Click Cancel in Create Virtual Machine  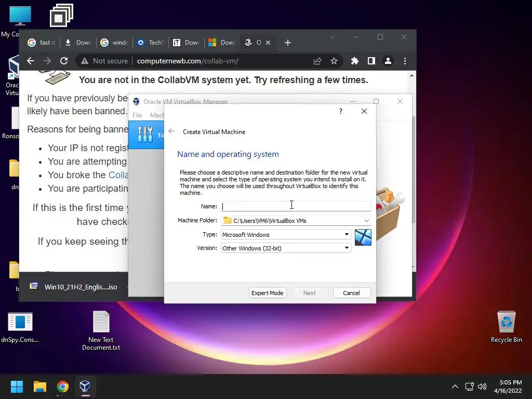(x=352, y=293)
